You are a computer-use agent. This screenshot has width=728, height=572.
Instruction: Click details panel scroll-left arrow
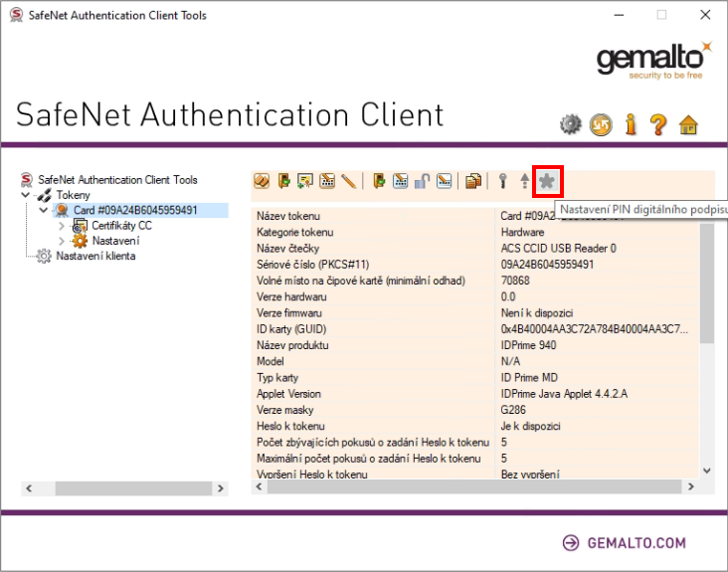click(259, 486)
